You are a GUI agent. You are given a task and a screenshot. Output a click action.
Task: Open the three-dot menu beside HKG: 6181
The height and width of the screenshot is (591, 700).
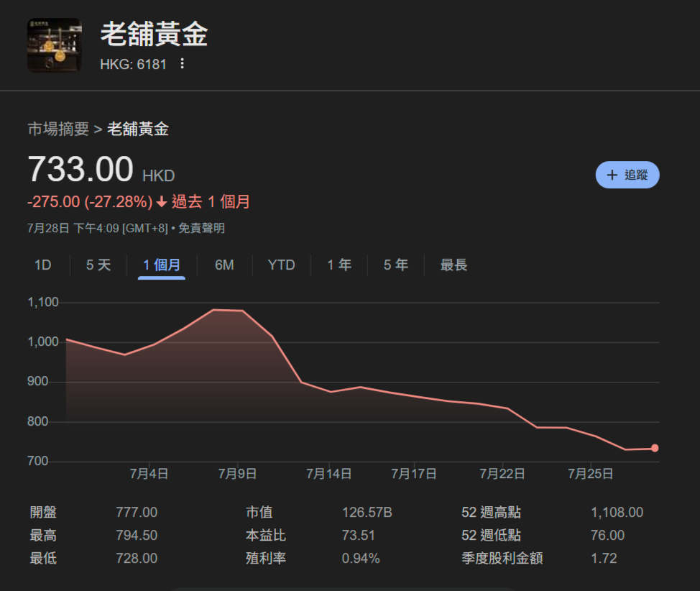182,64
